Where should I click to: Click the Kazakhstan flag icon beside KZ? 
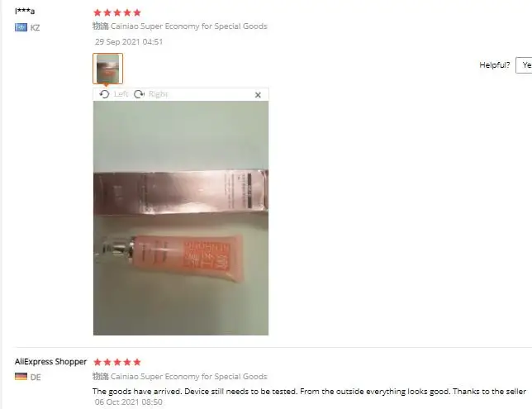pos(21,27)
